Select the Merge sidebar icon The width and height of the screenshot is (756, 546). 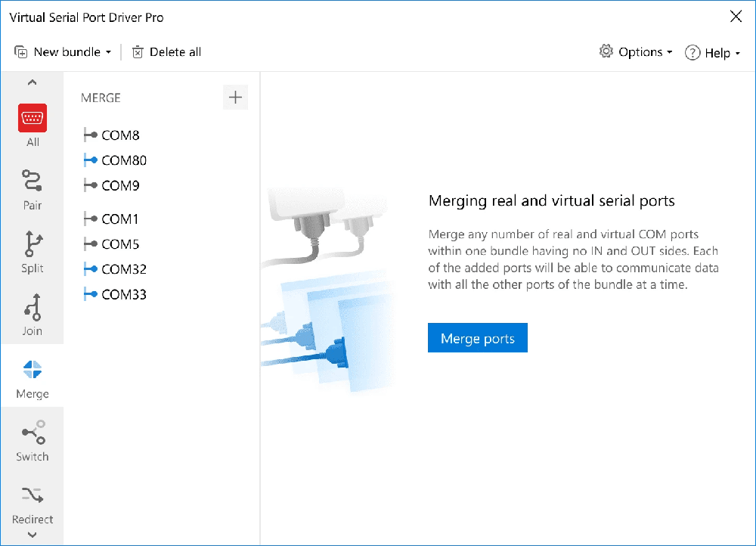[x=33, y=370]
